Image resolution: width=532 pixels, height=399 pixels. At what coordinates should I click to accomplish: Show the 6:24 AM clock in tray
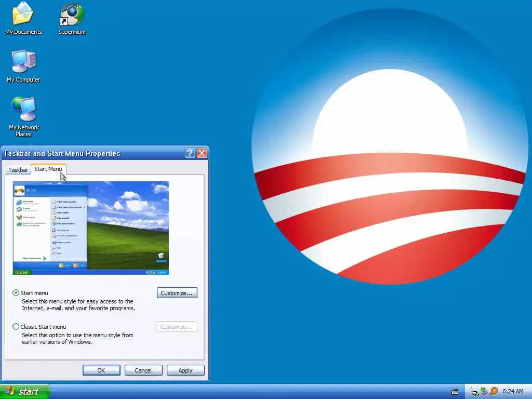pyautogui.click(x=513, y=392)
